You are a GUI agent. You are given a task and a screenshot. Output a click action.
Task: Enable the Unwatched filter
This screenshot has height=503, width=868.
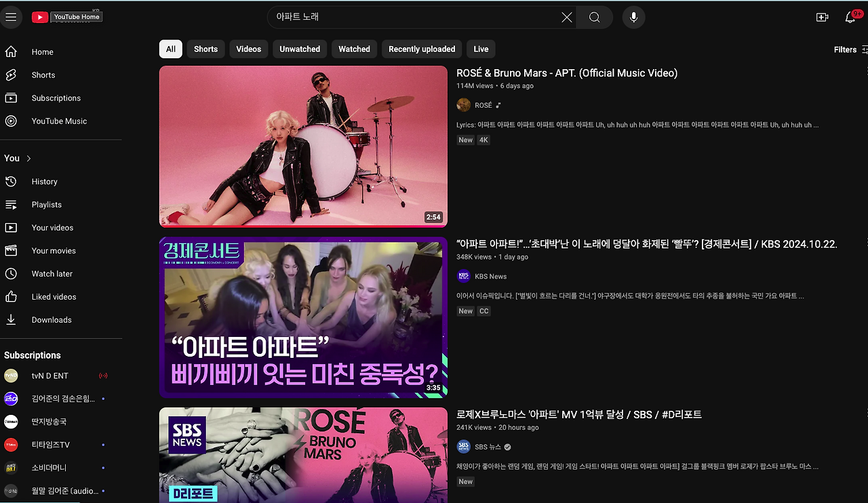tap(299, 49)
